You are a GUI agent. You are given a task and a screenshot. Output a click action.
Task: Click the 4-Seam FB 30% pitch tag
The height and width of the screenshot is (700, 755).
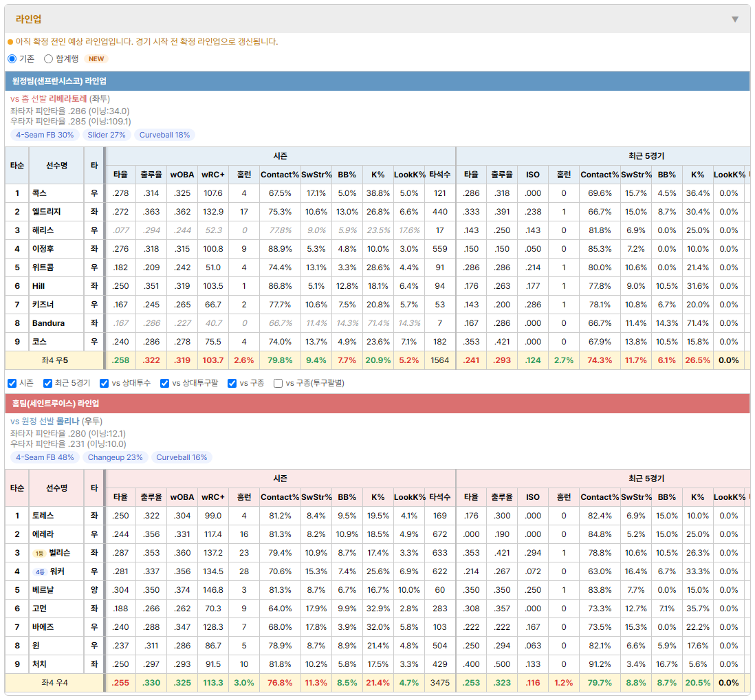point(45,135)
